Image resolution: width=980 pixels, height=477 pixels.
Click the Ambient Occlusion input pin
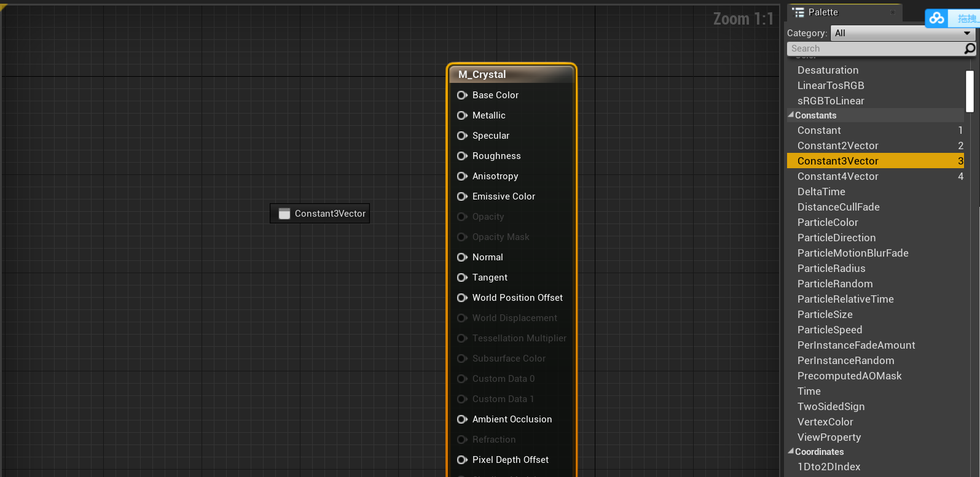[x=462, y=419]
